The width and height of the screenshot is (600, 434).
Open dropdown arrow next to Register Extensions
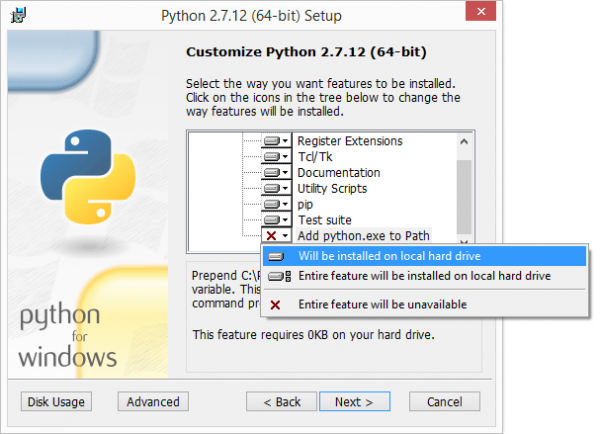click(x=286, y=141)
